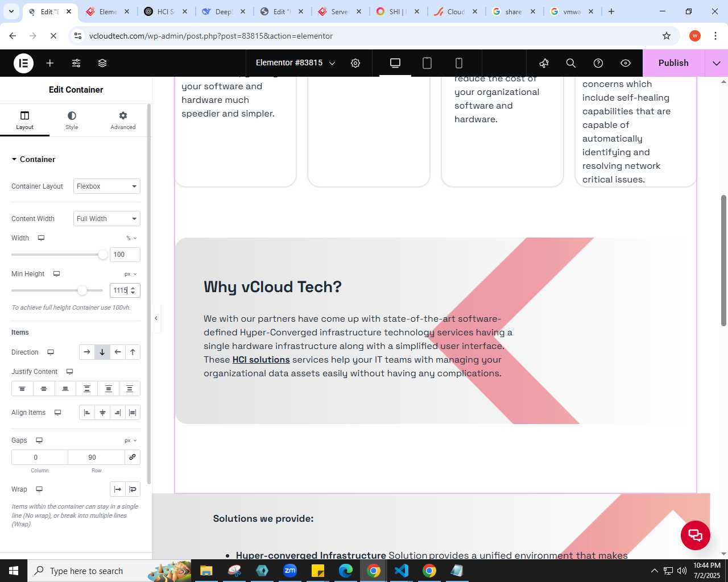Open the Help question mark icon

pyautogui.click(x=598, y=63)
